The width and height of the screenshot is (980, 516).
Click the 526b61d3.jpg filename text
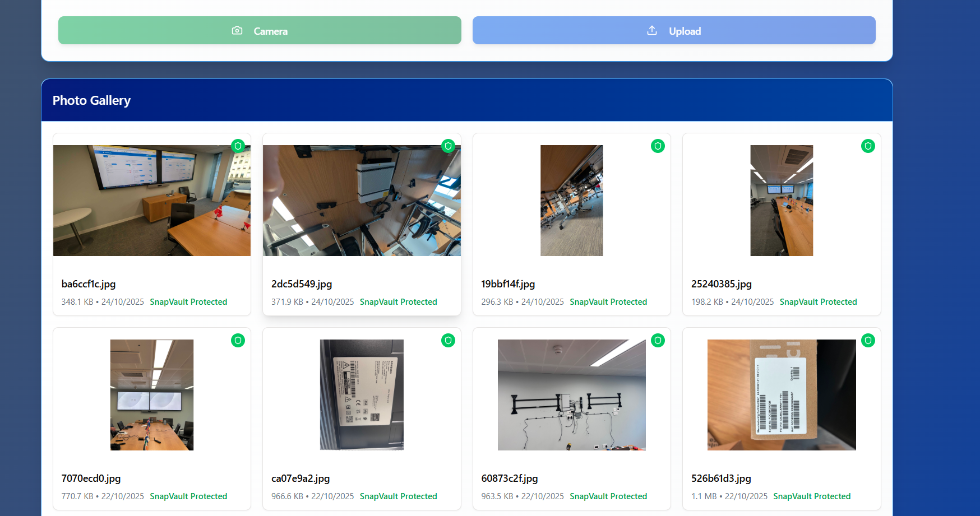pyautogui.click(x=721, y=478)
